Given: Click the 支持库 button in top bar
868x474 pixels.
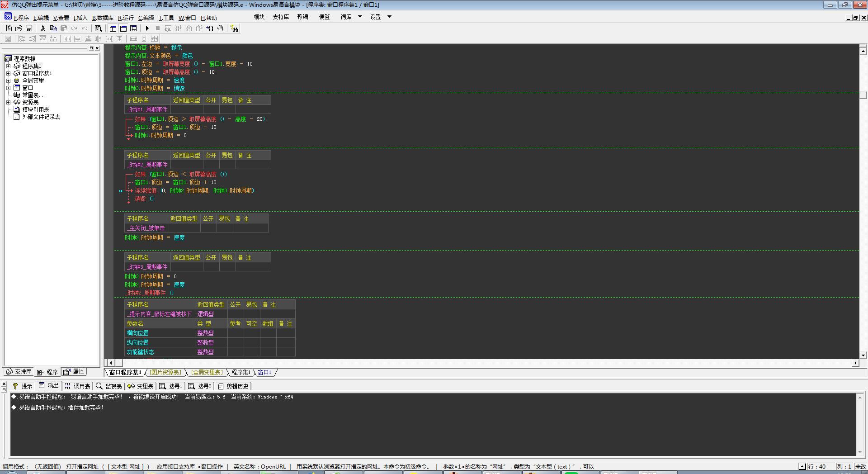Looking at the screenshot, I should 281,17.
